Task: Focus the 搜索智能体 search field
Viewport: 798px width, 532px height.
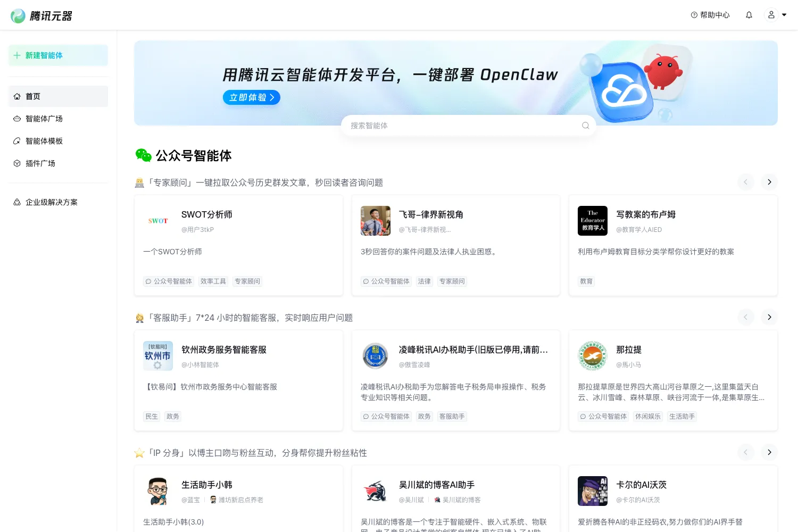Action: pos(468,126)
